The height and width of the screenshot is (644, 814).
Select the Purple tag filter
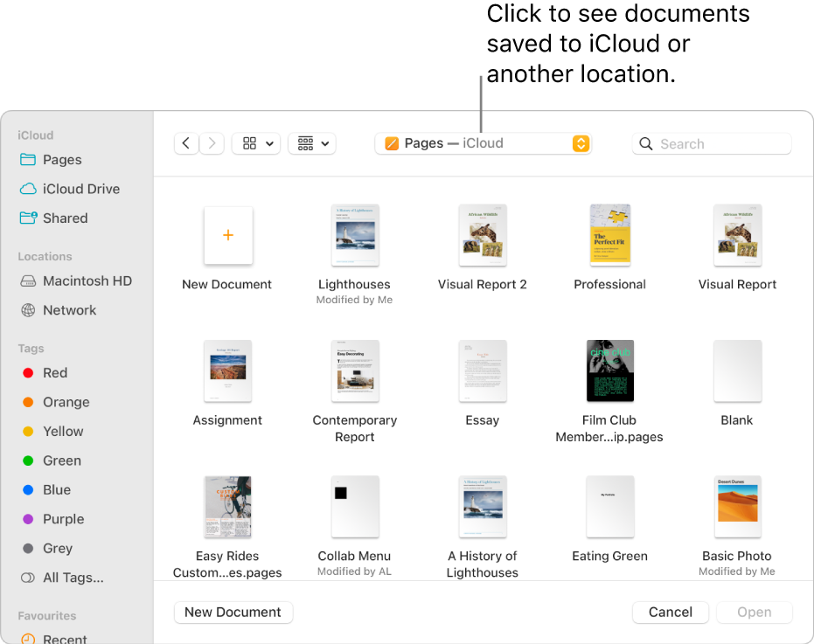click(65, 519)
